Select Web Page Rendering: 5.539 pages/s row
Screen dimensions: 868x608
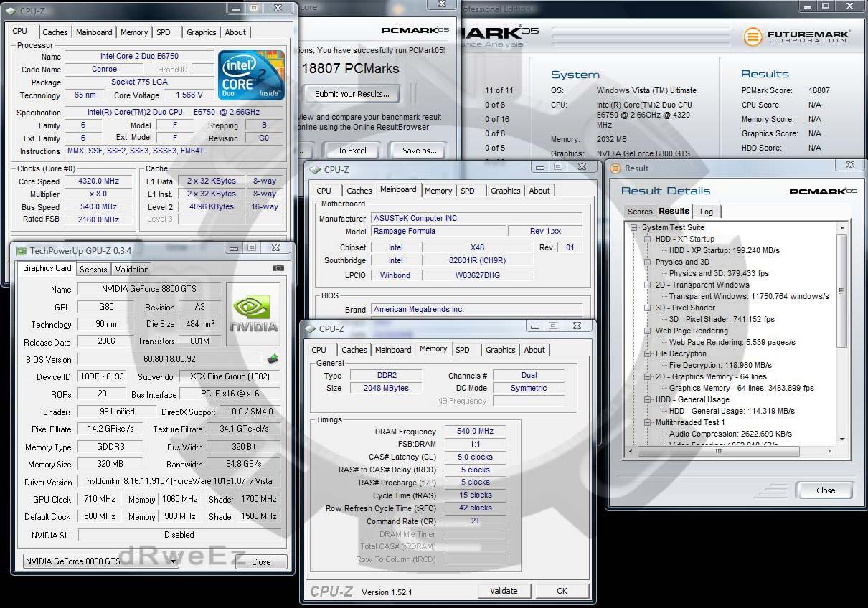coord(732,342)
